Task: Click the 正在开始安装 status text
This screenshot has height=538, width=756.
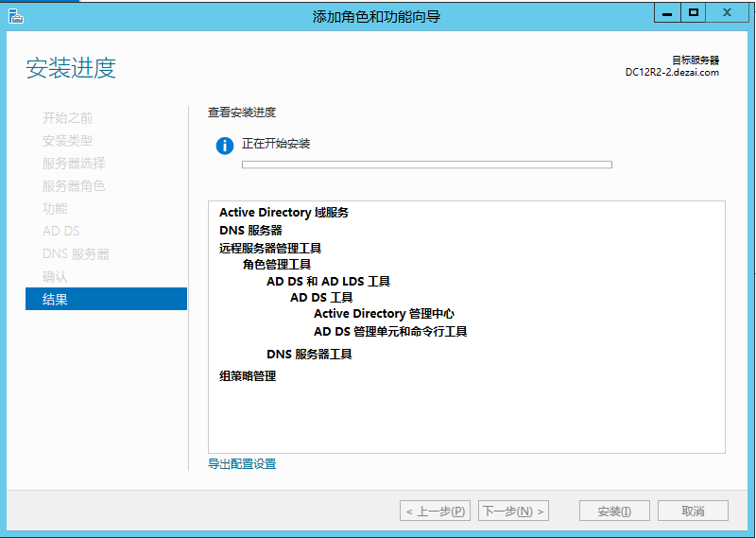Action: tap(276, 144)
